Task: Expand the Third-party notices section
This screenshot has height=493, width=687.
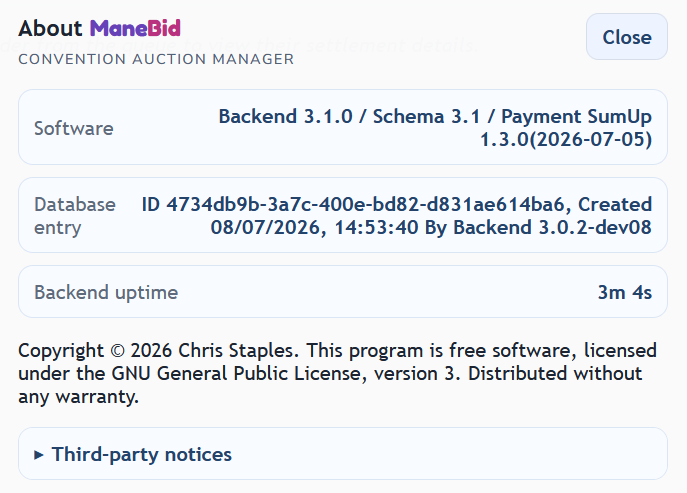Action: pyautogui.click(x=343, y=454)
